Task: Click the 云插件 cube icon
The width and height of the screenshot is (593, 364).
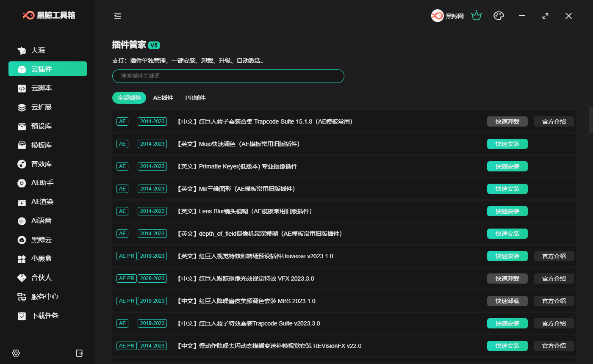Action: tap(22, 69)
